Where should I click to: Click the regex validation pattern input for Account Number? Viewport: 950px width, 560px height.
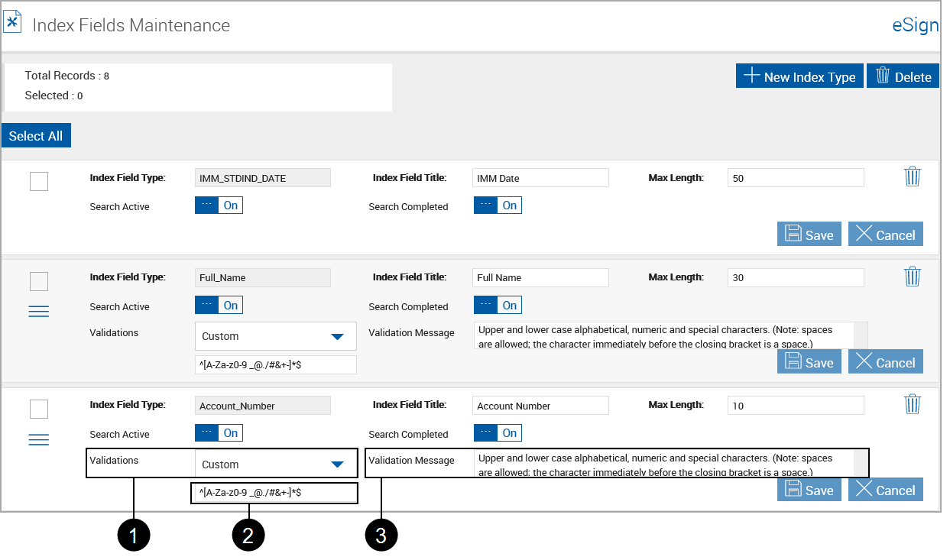tap(274, 493)
